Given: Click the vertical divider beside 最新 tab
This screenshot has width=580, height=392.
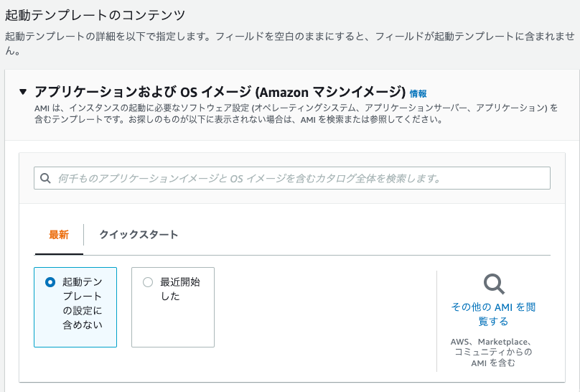Looking at the screenshot, I should (x=84, y=235).
